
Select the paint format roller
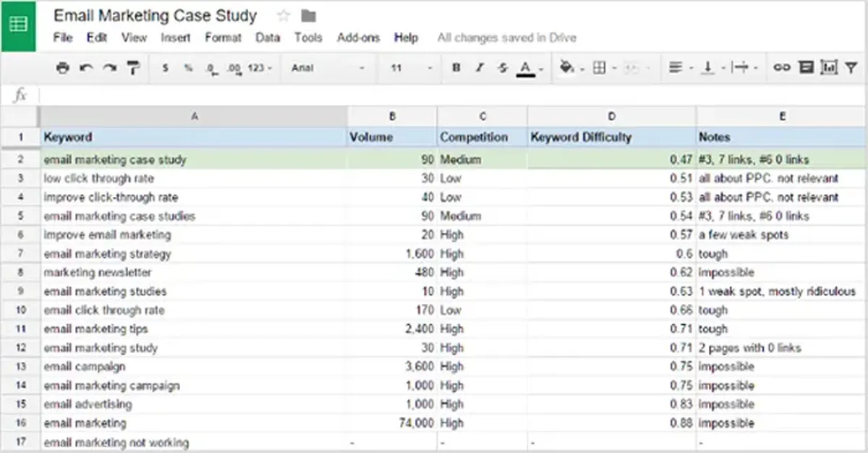tap(132, 67)
